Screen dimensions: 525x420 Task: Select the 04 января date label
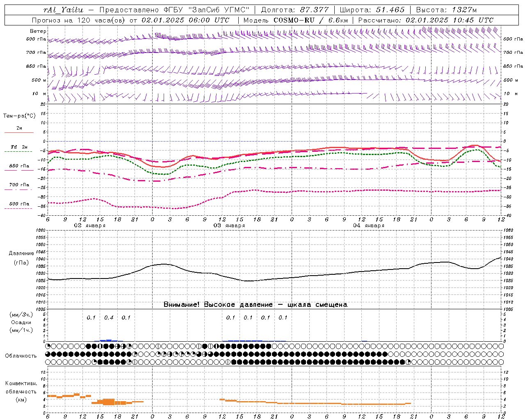coord(368,226)
